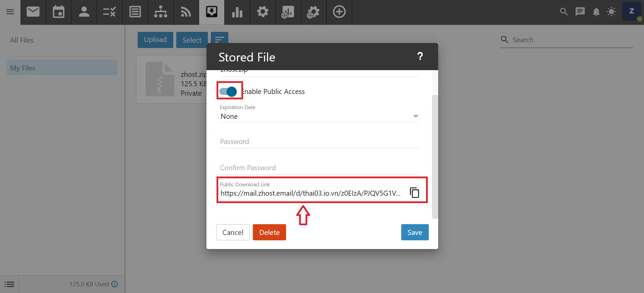The image size is (644, 293).
Task: Click the Save button
Action: (x=415, y=232)
